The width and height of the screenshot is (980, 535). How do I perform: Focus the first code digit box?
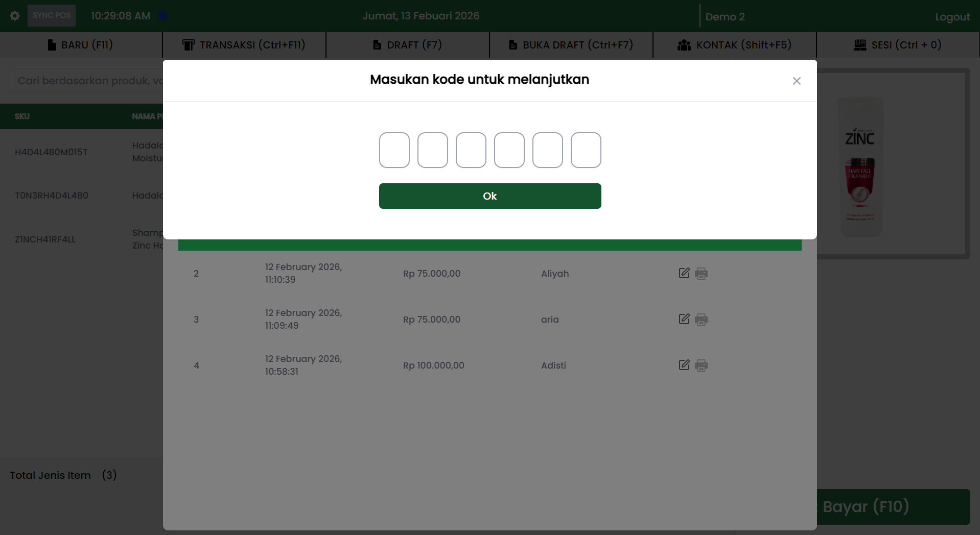click(x=394, y=150)
